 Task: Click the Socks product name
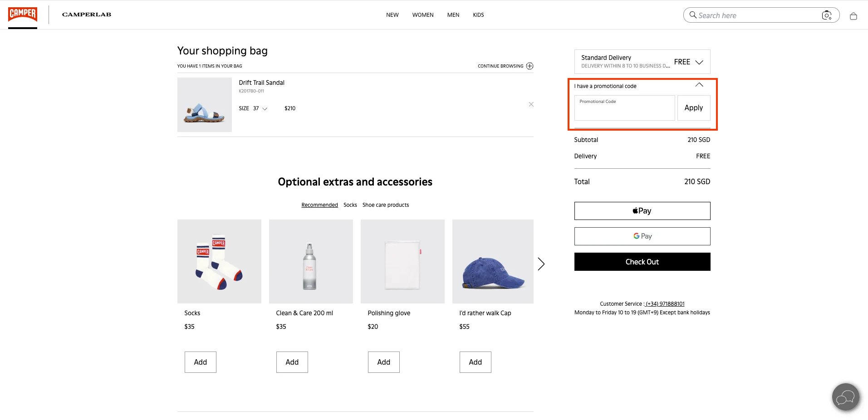192,313
